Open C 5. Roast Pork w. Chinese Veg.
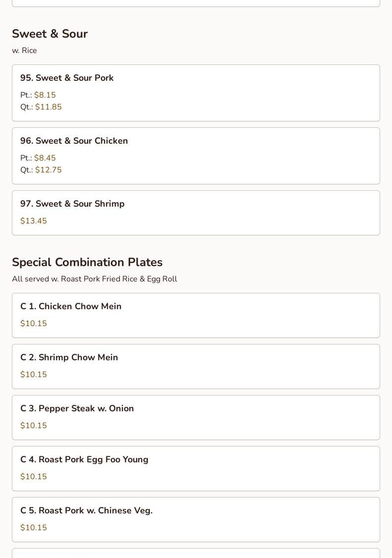The width and height of the screenshot is (392, 558). [x=196, y=519]
